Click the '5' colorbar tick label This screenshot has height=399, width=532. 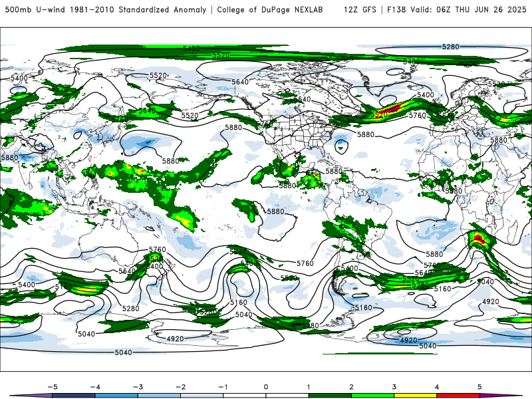479,387
